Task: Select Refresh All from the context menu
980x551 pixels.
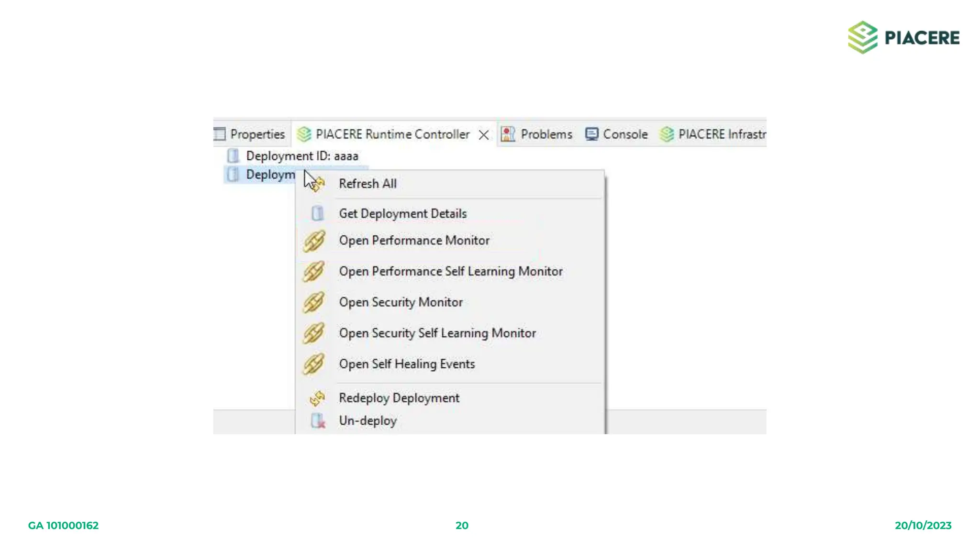Action: [x=367, y=184]
